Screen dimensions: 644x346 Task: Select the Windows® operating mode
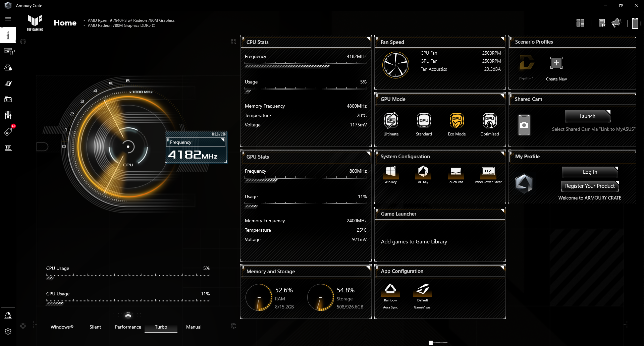click(62, 327)
